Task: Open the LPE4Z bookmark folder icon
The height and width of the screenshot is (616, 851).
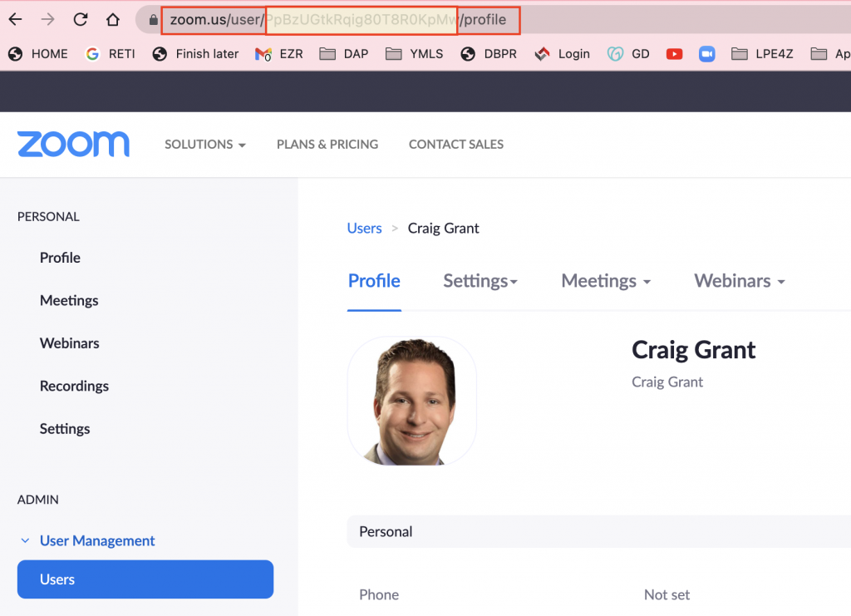Action: (739, 54)
